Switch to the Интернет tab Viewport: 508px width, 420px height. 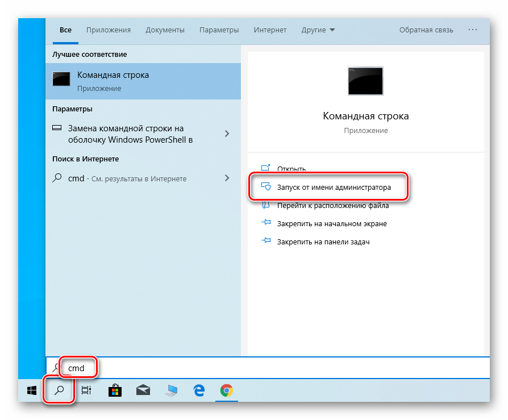tap(270, 30)
